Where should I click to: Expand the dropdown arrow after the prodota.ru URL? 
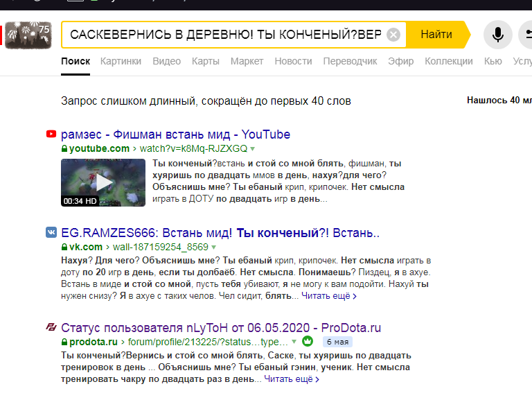(294, 342)
